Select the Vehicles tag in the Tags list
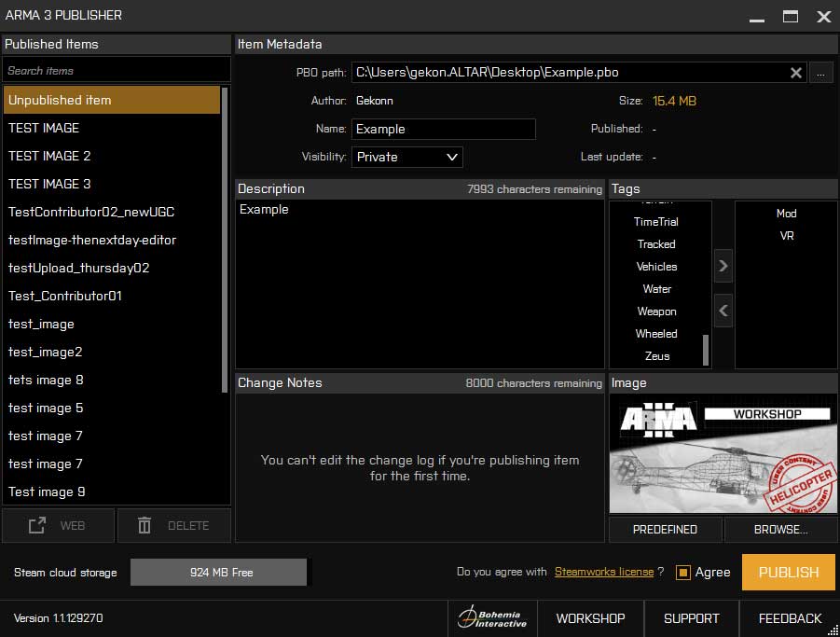Viewport: 840px width, 637px height. tap(657, 266)
